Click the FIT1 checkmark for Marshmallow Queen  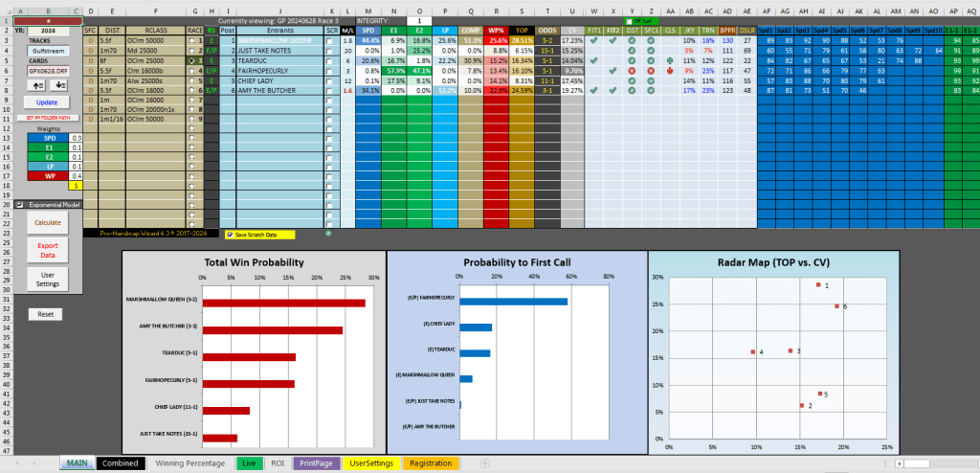[594, 41]
